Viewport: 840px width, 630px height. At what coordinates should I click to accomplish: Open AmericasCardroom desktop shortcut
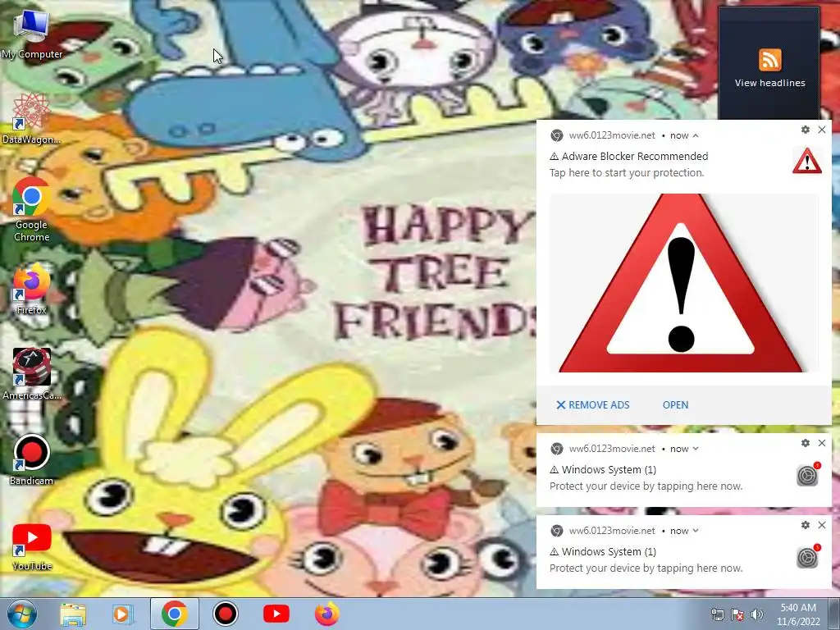tap(31, 374)
